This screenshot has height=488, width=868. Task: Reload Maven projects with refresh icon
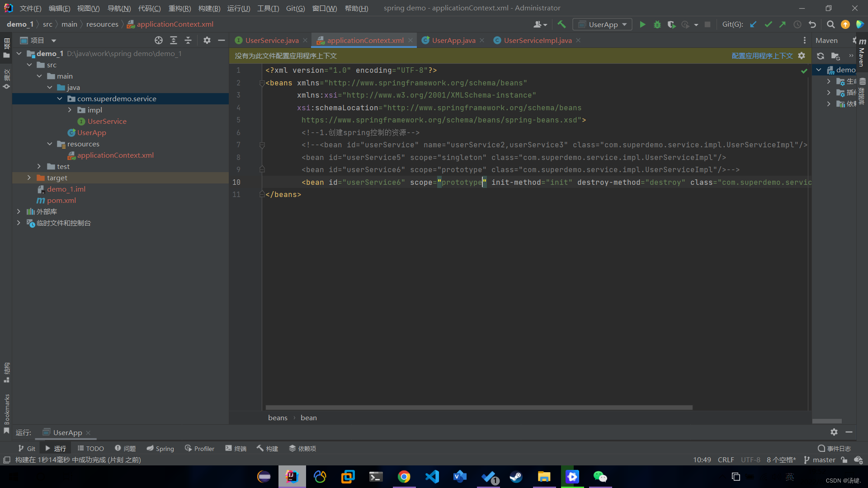tap(820, 56)
